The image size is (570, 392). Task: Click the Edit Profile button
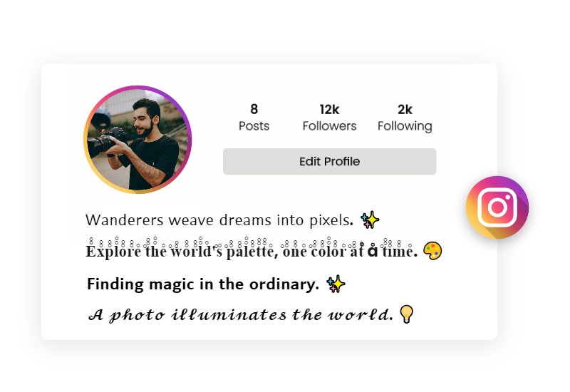[329, 162]
